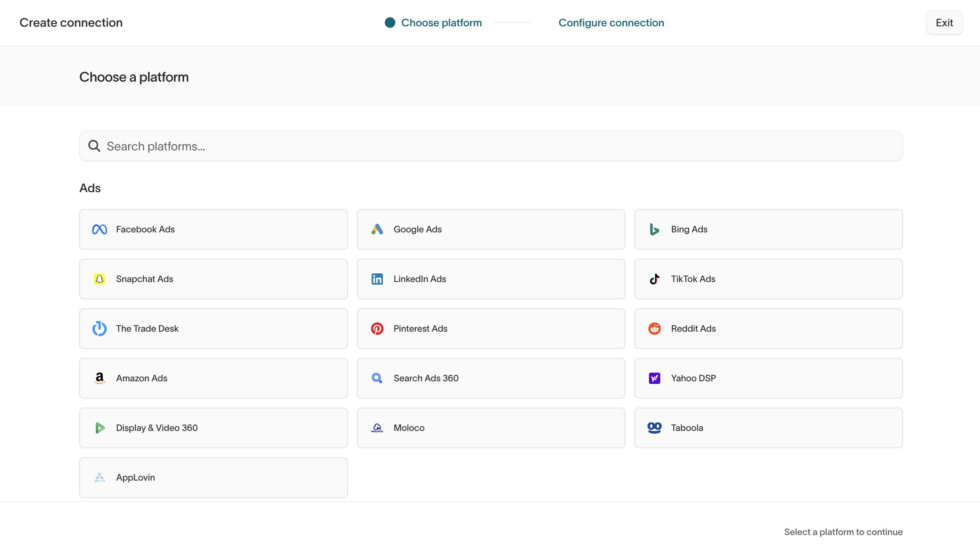Click The Trade Desk logo icon
This screenshot has width=980, height=555.
100,329
